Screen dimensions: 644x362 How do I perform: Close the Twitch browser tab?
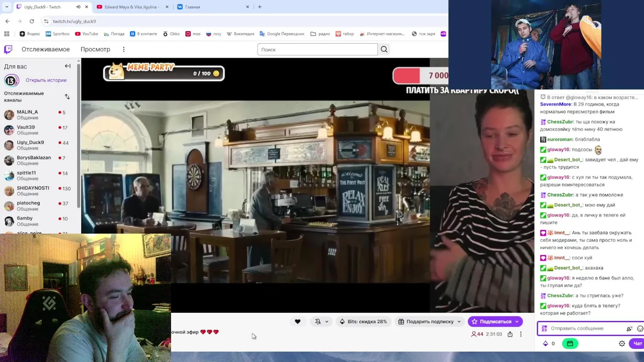[87, 7]
